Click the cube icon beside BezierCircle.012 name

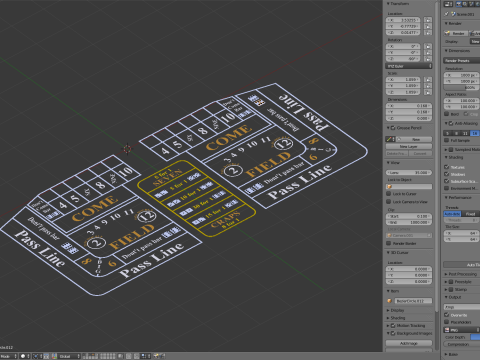(x=389, y=301)
